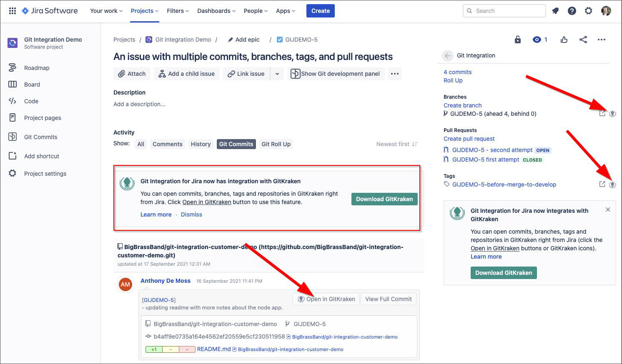Click View Full Commit
Image resolution: width=622 pixels, height=364 pixels.
tap(389, 299)
